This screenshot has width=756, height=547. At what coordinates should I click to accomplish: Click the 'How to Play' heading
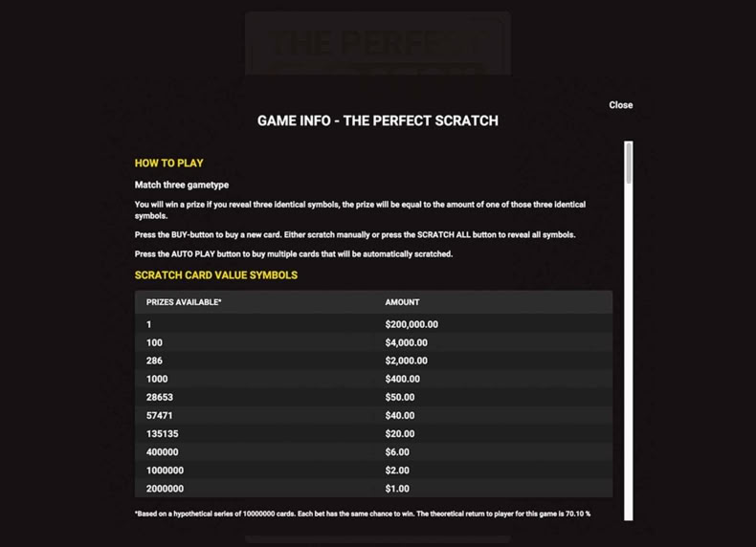tap(168, 163)
